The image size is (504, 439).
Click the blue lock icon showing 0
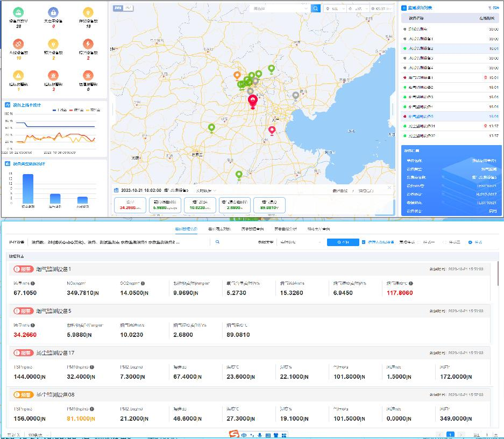tap(53, 12)
